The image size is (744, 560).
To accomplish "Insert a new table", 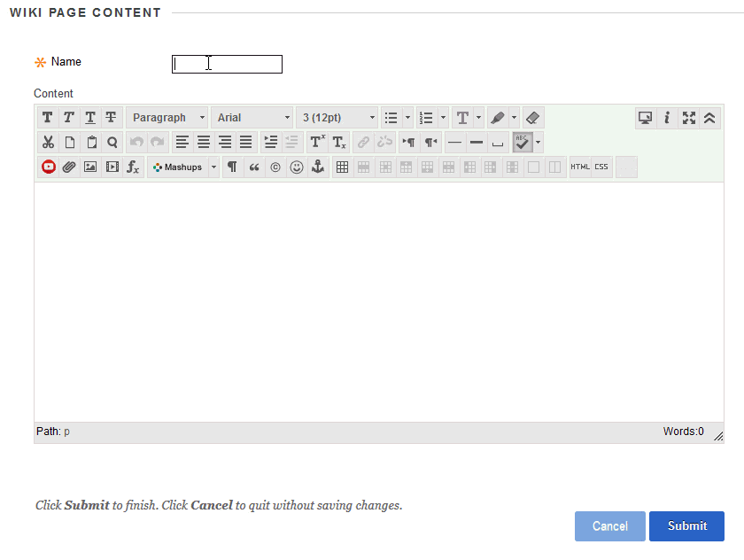I will click(x=343, y=167).
